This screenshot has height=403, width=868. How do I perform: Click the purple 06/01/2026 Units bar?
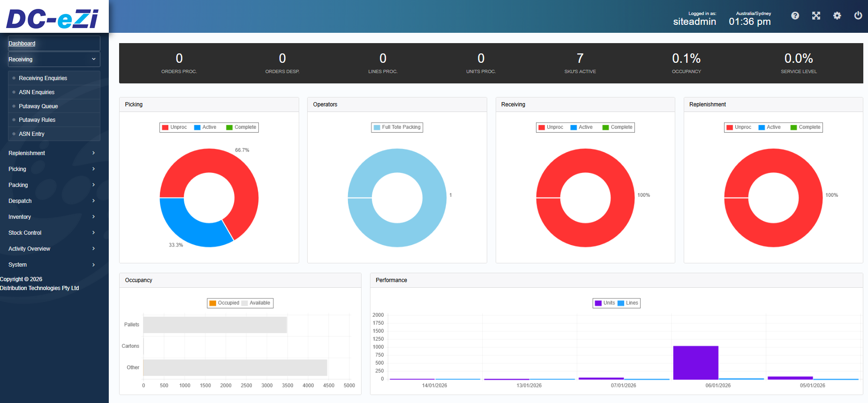[695, 363]
